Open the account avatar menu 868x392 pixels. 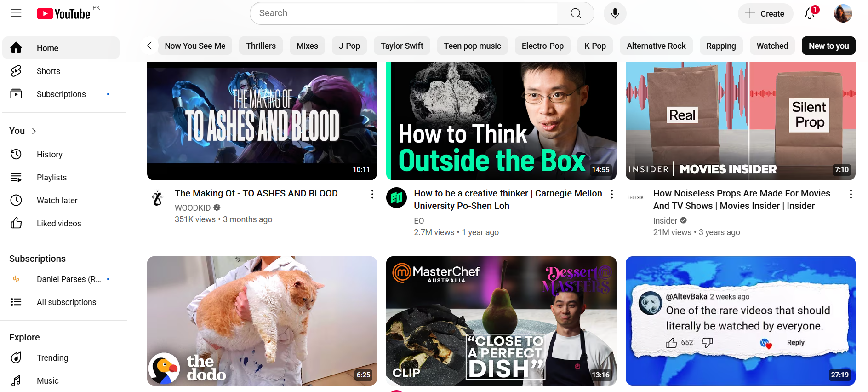pos(843,13)
